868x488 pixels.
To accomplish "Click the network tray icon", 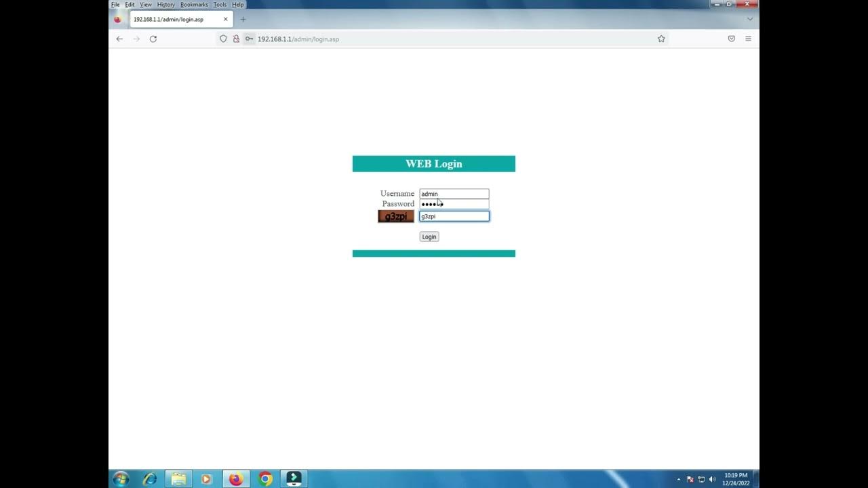I will (701, 479).
